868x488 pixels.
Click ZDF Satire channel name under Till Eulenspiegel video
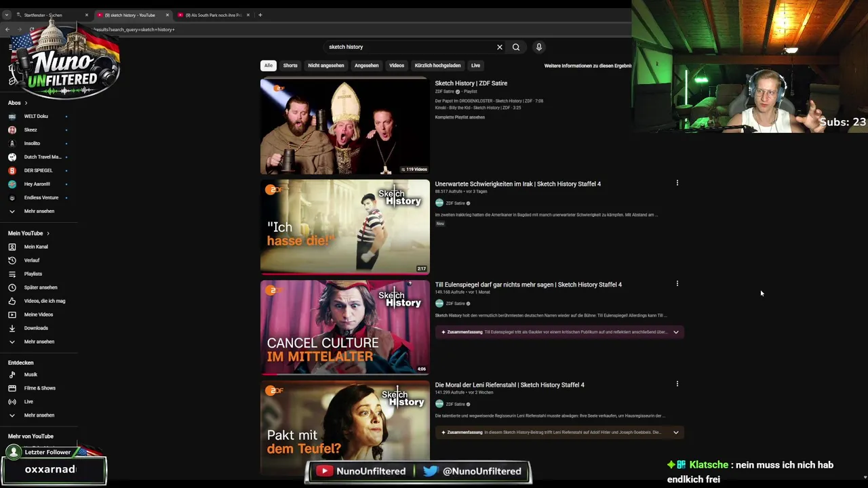(x=455, y=304)
